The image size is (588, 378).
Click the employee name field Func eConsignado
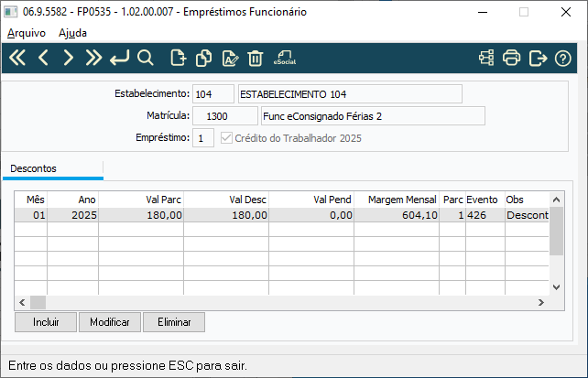pos(373,116)
